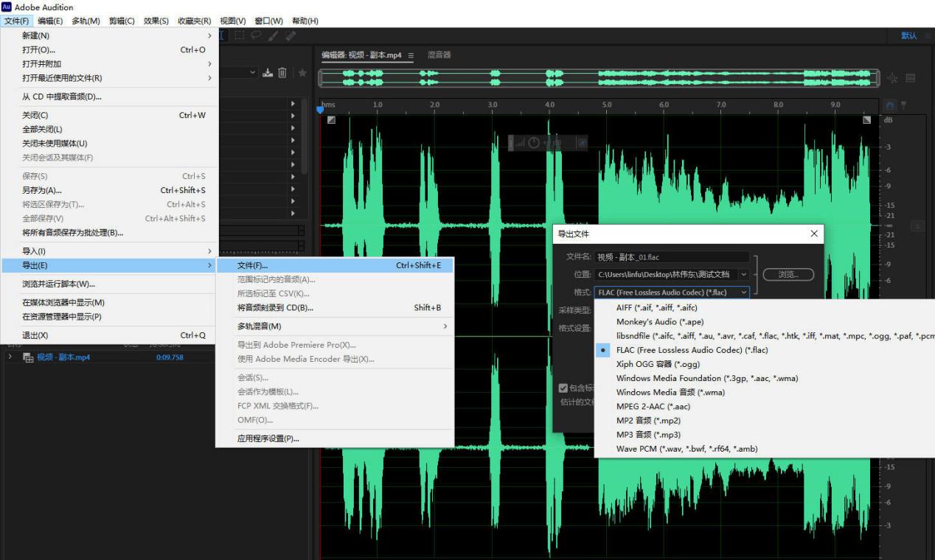Choose 文件(F)... in export submenu

[335, 265]
